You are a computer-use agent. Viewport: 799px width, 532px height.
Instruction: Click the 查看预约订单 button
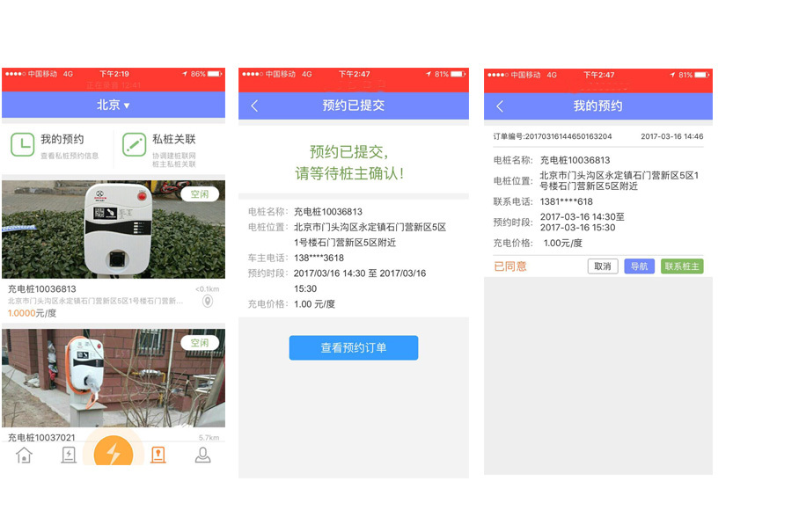[x=353, y=347]
